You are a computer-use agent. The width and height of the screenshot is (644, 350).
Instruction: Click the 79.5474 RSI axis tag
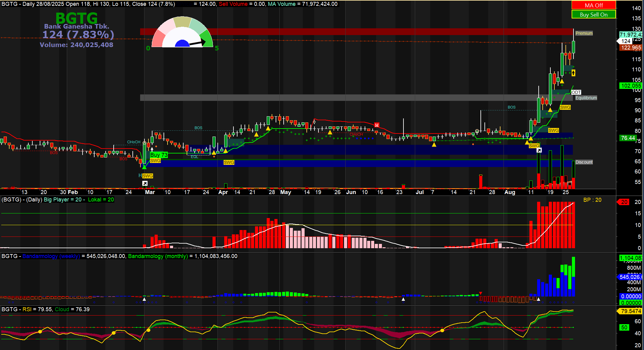630,311
